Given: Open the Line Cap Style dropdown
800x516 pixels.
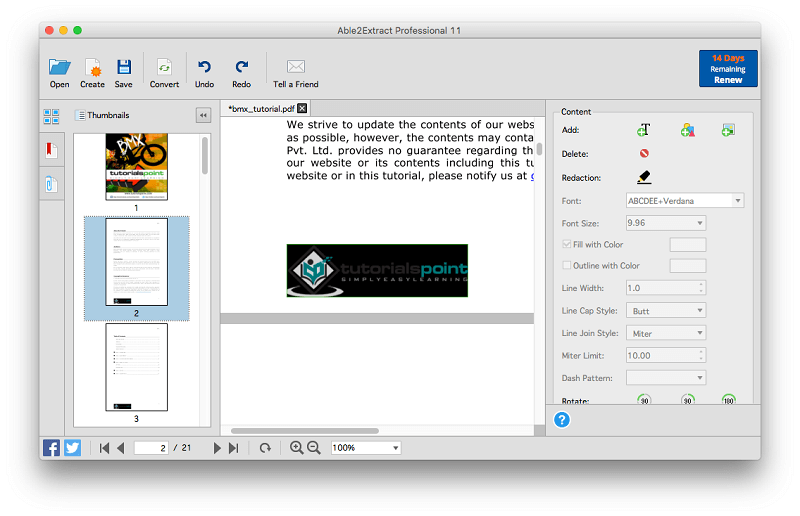Looking at the screenshot, I should (666, 311).
